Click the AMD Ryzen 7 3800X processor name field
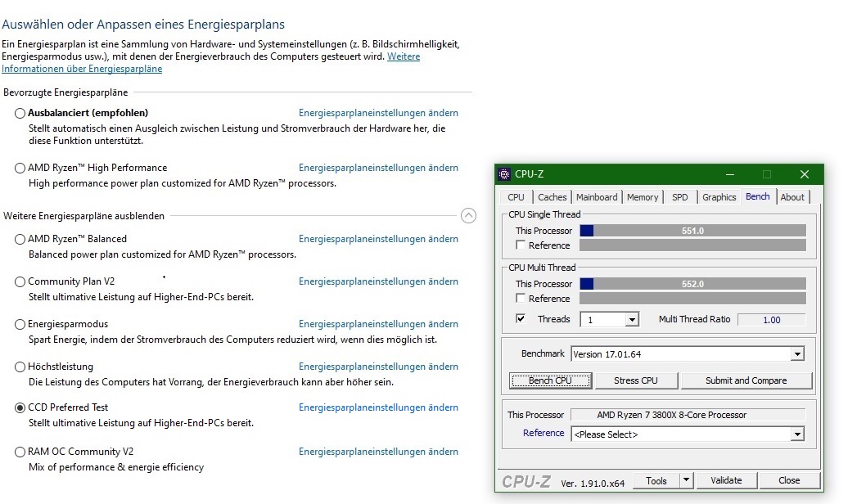Viewport: 866px width, 504px height. coord(688,415)
